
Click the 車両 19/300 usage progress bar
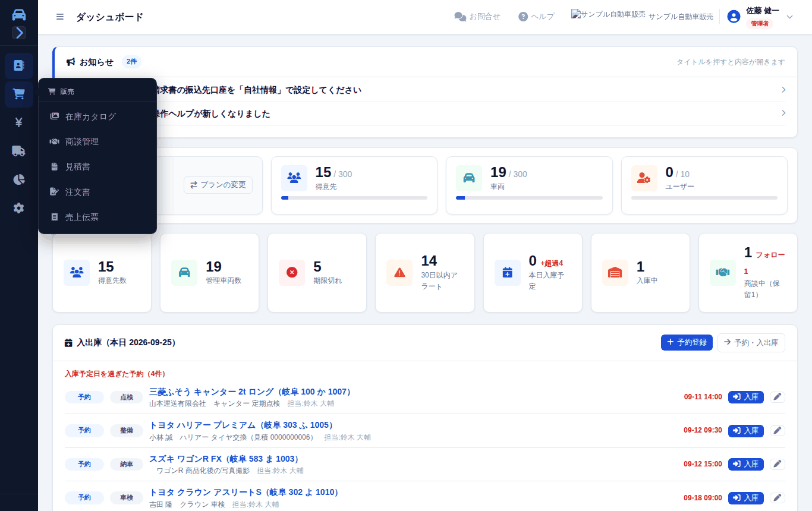[x=529, y=197]
